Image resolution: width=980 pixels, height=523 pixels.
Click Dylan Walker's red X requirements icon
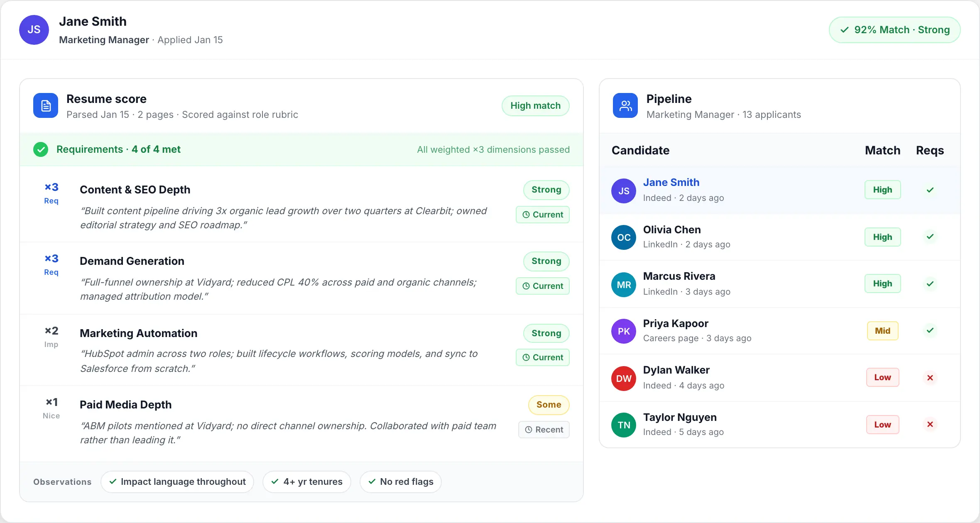point(930,378)
